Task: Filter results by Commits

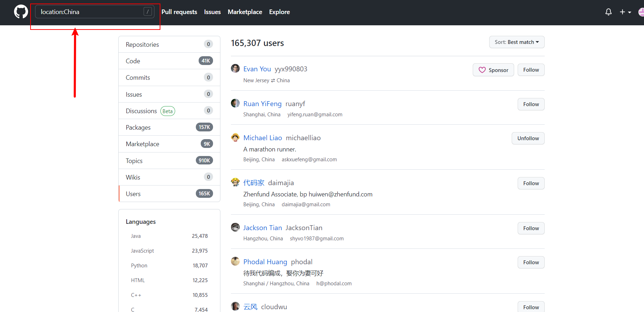Action: pyautogui.click(x=169, y=78)
